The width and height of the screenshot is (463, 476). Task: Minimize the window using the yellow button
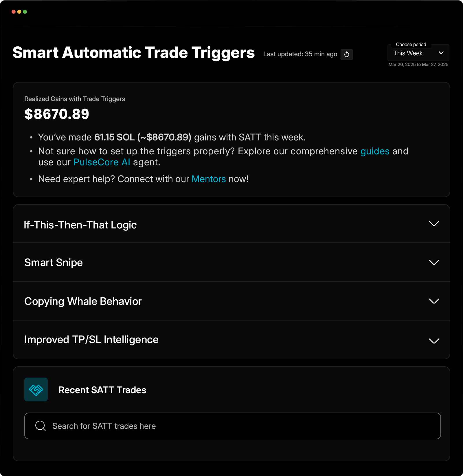click(19, 12)
